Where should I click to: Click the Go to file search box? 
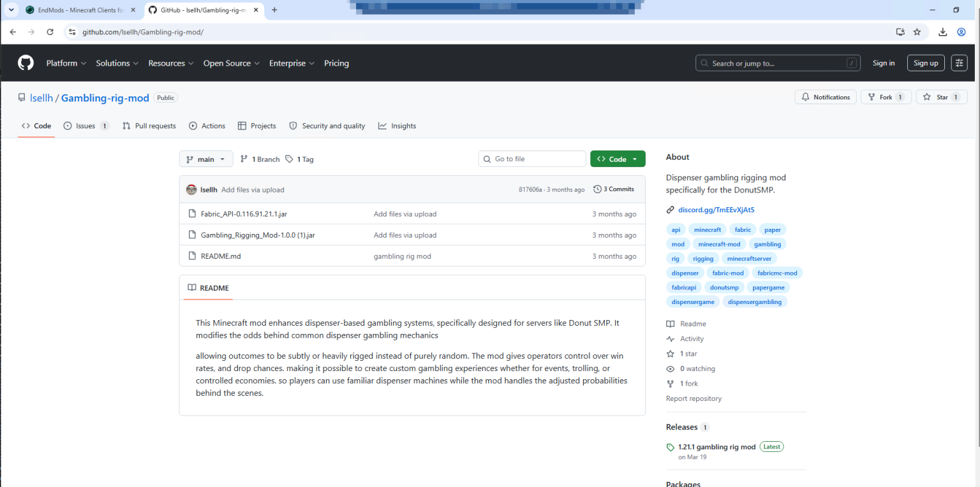point(532,159)
